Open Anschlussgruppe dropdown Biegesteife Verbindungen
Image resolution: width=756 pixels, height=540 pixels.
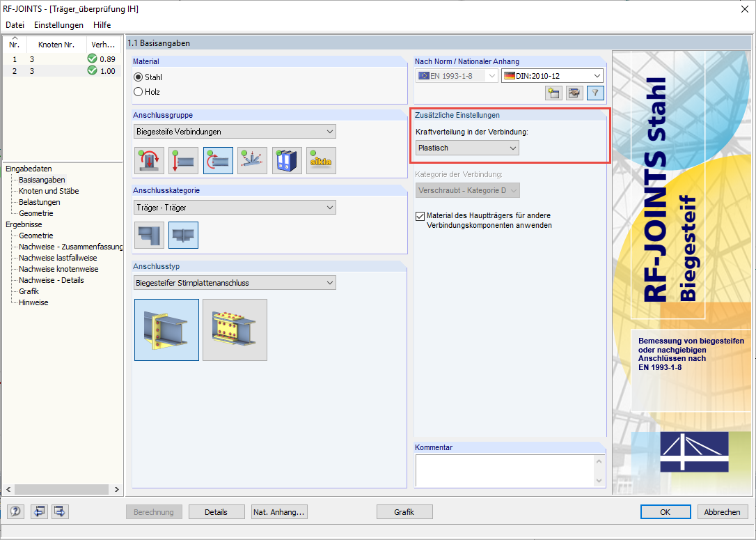tap(235, 132)
